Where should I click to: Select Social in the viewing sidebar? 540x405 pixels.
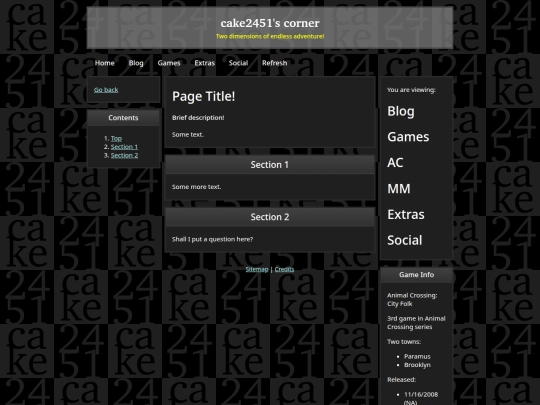(x=405, y=240)
